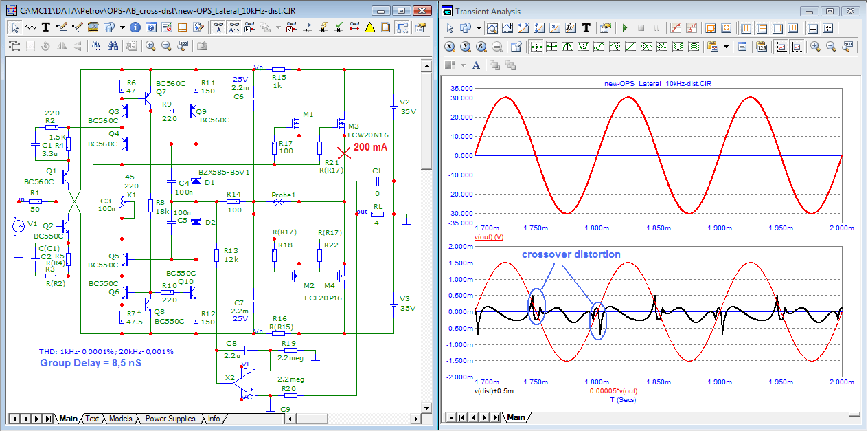868x431 pixels.
Task: Toggle grid text display icon (glasses with wave)
Action: pos(234,27)
